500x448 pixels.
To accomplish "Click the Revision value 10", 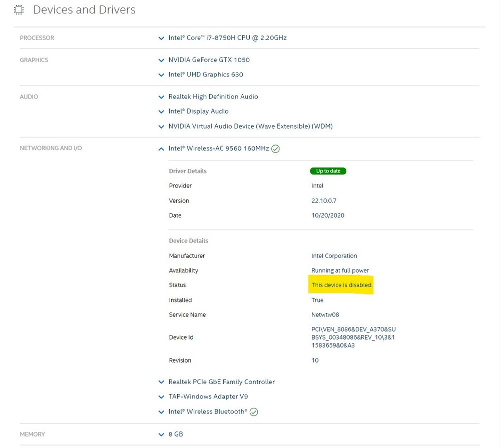I will point(315,360).
